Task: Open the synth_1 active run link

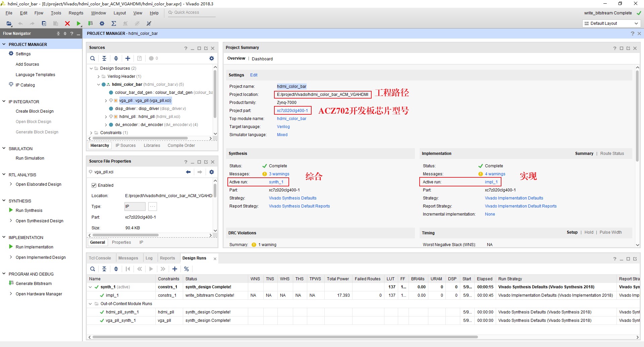Action: pyautogui.click(x=276, y=182)
